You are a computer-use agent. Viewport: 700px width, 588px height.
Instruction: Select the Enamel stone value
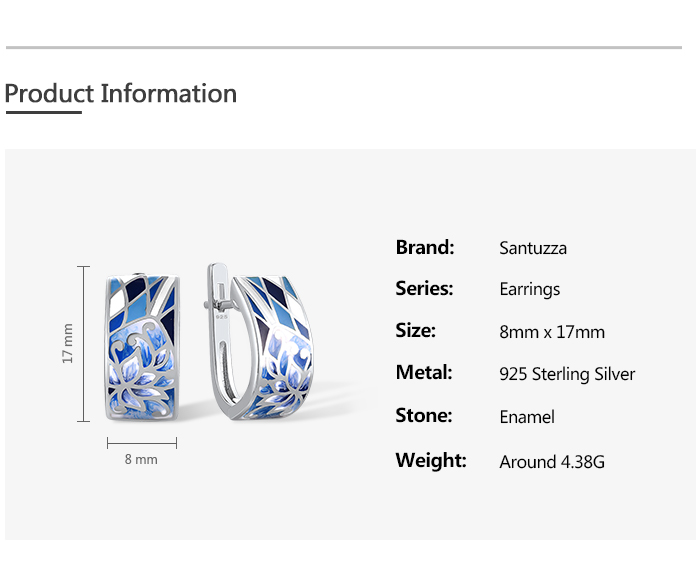pyautogui.click(x=527, y=417)
